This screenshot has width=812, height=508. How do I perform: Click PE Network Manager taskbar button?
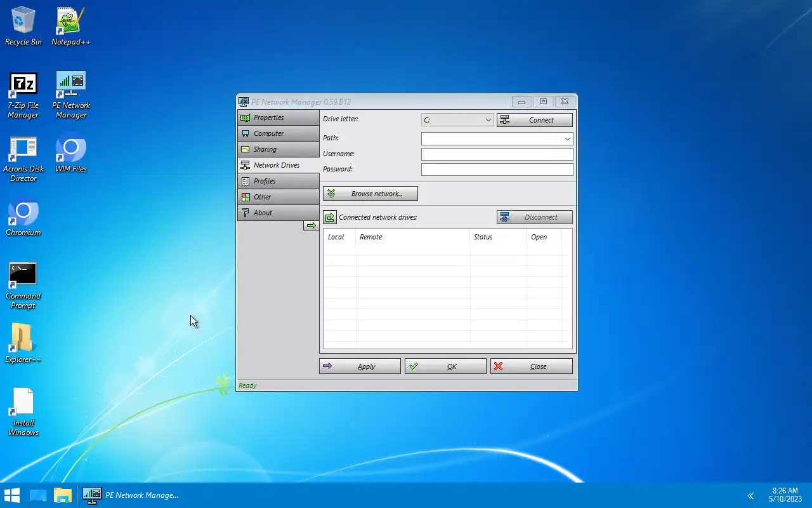[131, 495]
